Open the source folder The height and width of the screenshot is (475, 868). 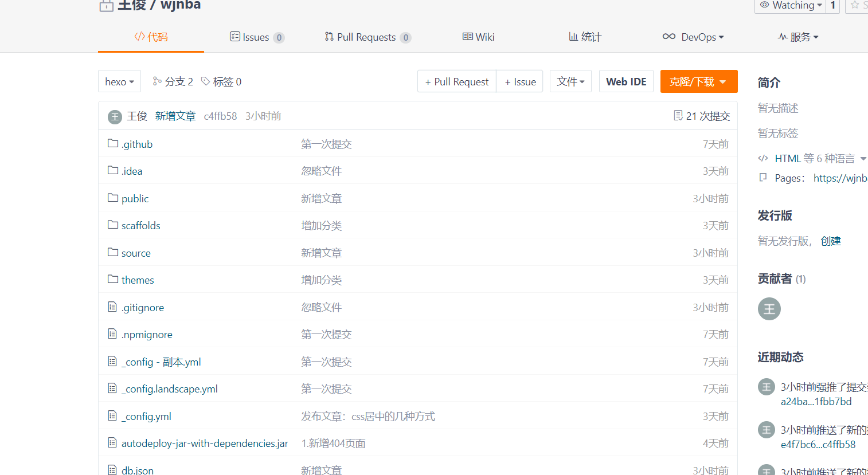point(136,253)
